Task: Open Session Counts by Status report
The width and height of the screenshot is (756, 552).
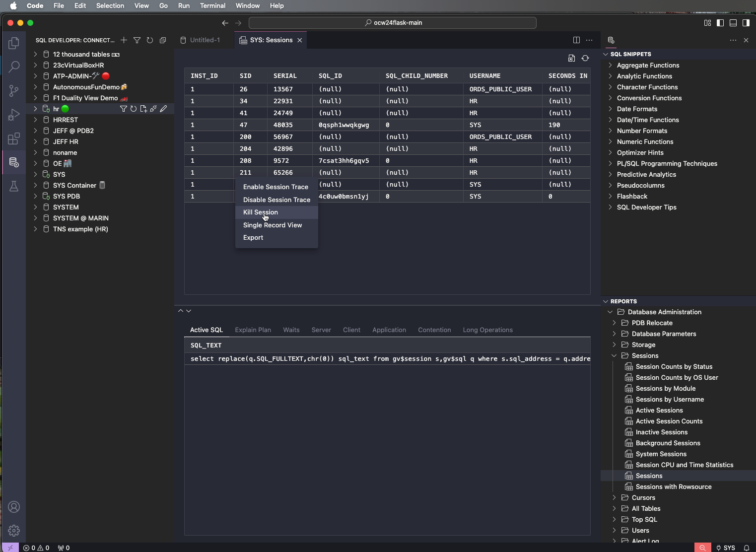Action: point(674,366)
